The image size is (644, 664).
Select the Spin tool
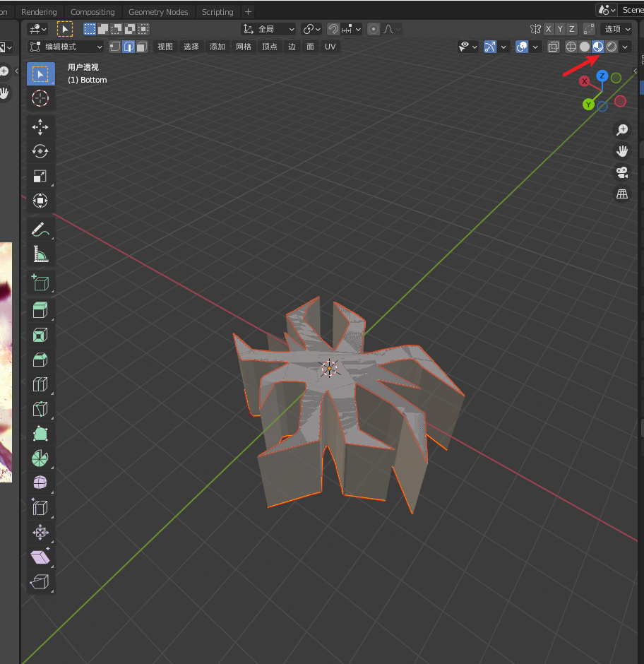41,458
